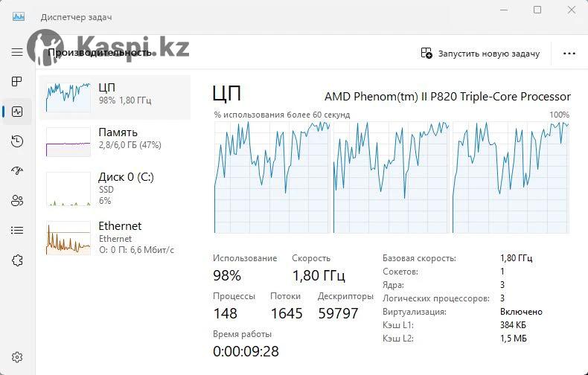
Task: Open the Services puzzle-piece icon
Action: 17,260
